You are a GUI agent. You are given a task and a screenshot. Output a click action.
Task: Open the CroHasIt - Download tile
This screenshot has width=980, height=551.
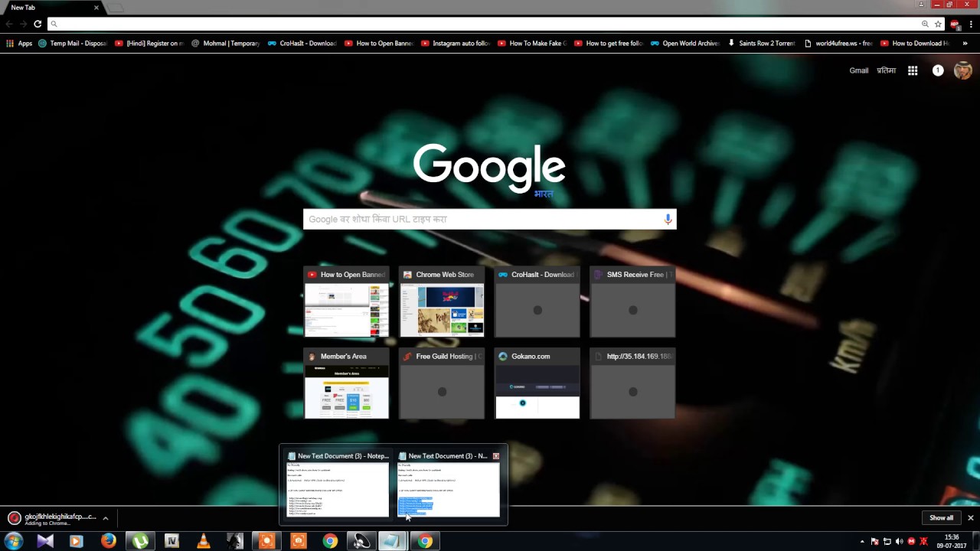pos(537,302)
